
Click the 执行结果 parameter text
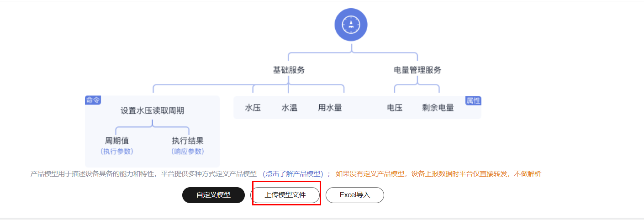[188, 141]
